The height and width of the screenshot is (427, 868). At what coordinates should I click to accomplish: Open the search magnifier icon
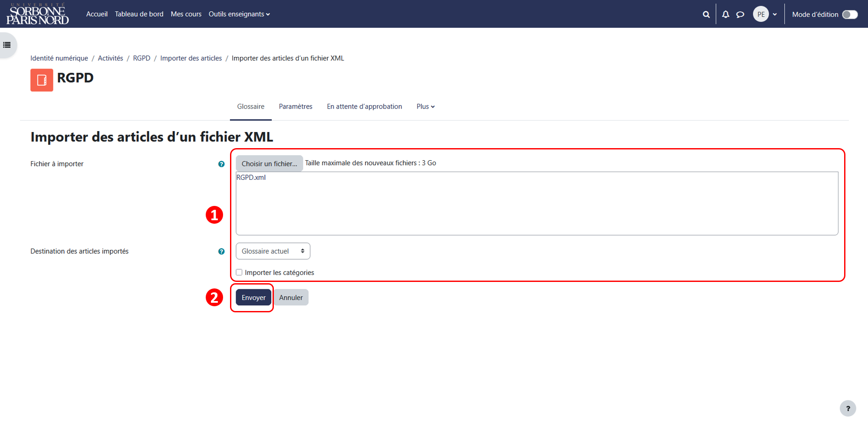tap(706, 14)
